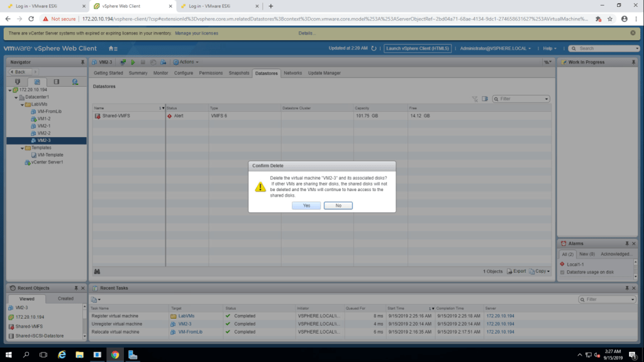Open the Created tab in Recent Objects

65,299
